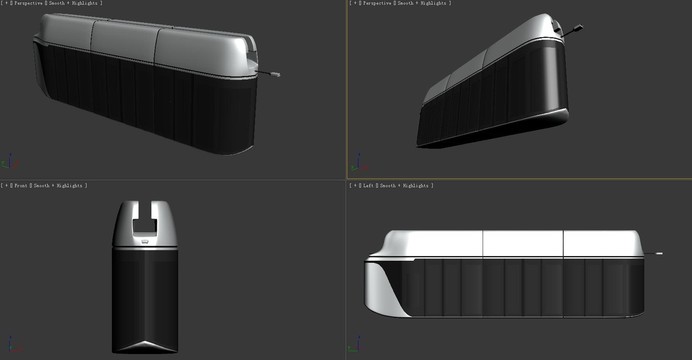Open Smooth + Highlights menu in inactive Perspective viewport
This screenshot has height=360, width=692.
73,3
